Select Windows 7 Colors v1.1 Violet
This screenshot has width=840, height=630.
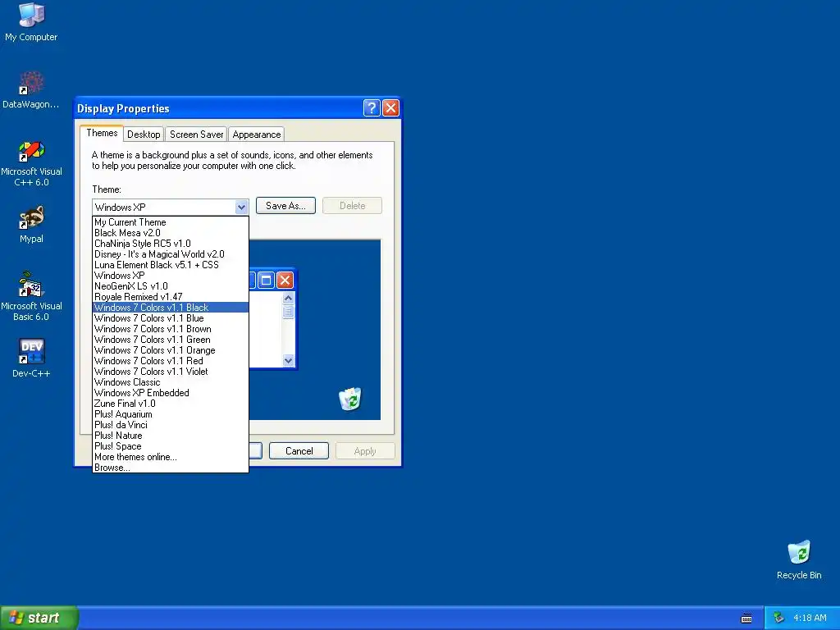coord(171,372)
